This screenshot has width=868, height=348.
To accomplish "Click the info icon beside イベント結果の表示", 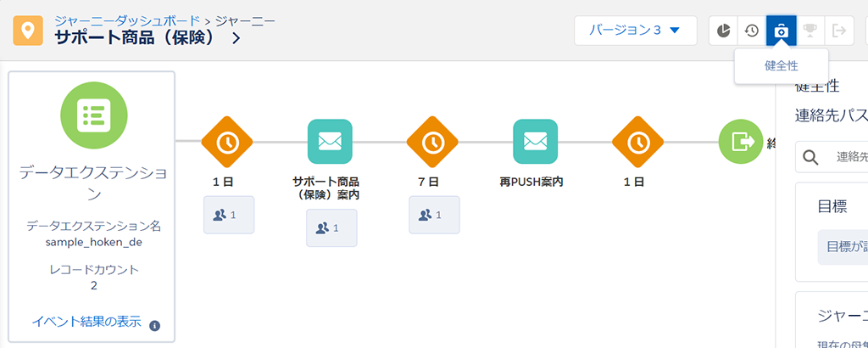I will coord(154,325).
